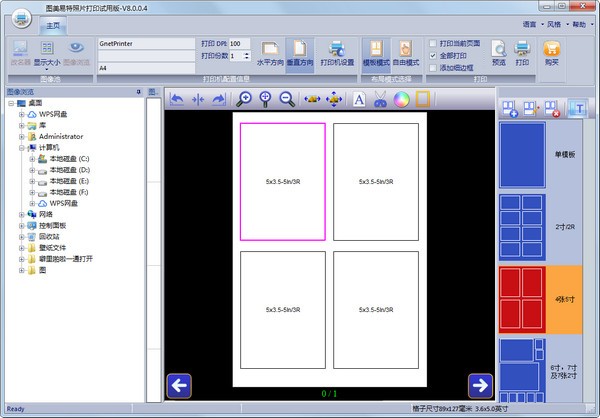Open the 打印机设置 printer settings
Screen dimensions: 600x418
(x=337, y=53)
